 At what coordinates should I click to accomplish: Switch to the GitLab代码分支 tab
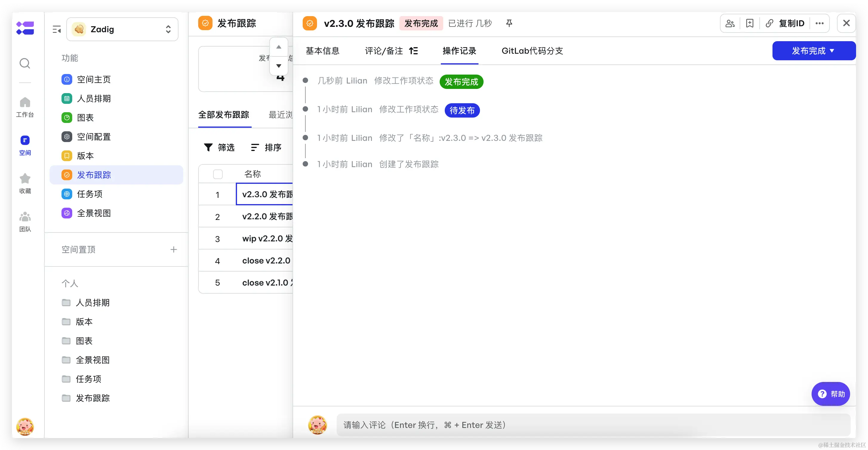coord(532,51)
